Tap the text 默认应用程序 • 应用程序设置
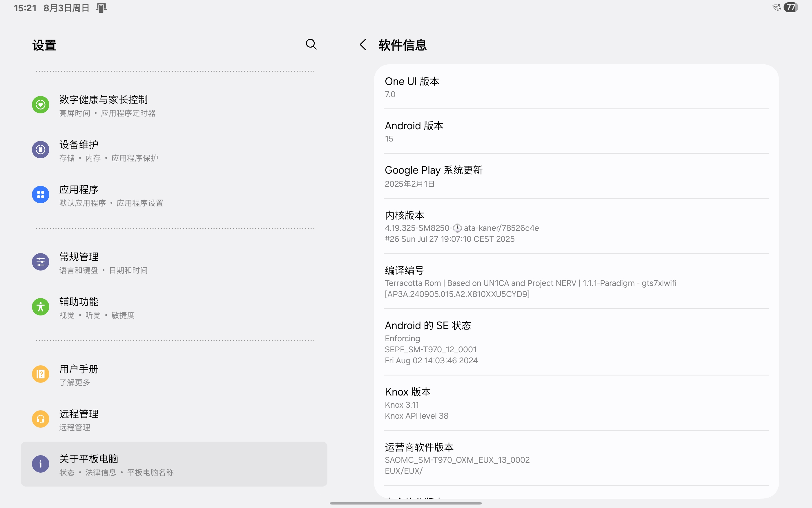Screen dimensions: 812x508 pos(111,203)
